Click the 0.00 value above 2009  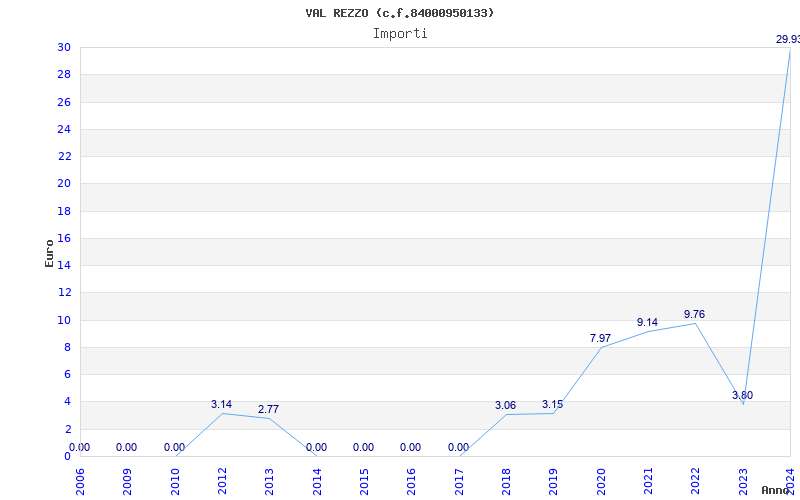127,447
